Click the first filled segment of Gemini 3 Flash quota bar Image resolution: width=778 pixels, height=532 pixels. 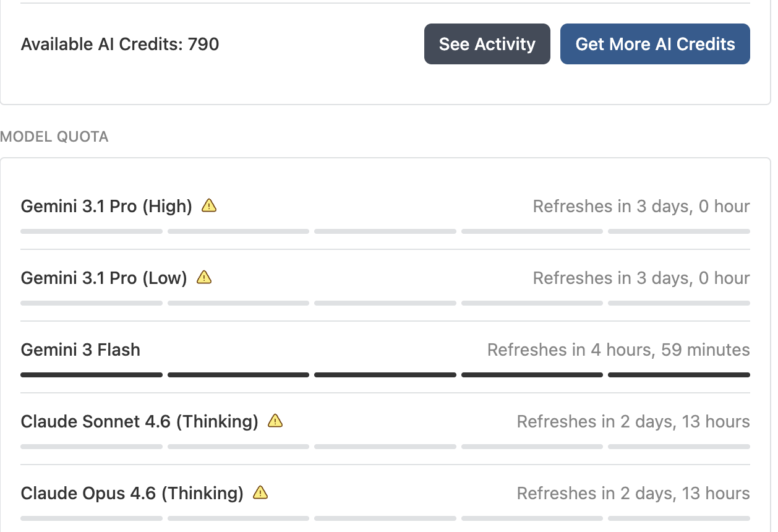click(92, 375)
